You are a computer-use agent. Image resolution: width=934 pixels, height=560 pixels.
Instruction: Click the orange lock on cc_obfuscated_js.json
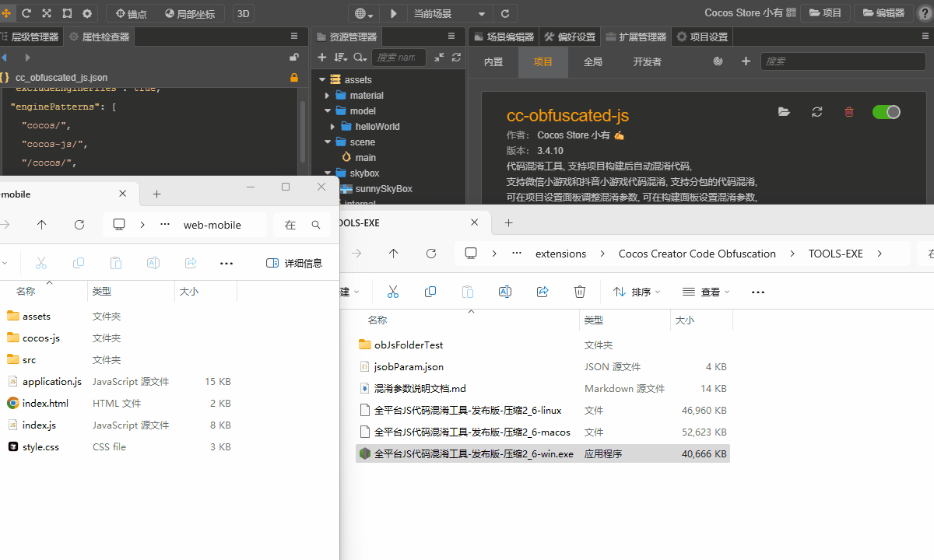point(294,78)
